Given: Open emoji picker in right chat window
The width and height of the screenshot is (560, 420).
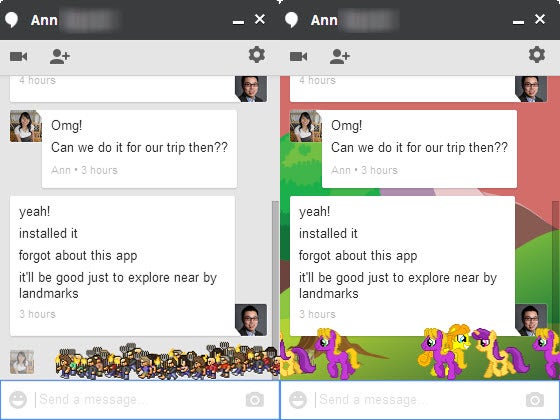Looking at the screenshot, I should coord(298,400).
